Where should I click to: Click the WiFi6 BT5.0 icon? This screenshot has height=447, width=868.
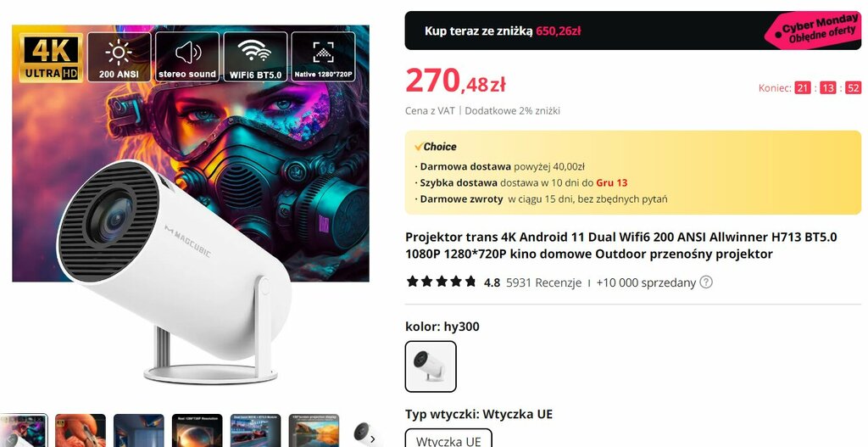pyautogui.click(x=255, y=57)
